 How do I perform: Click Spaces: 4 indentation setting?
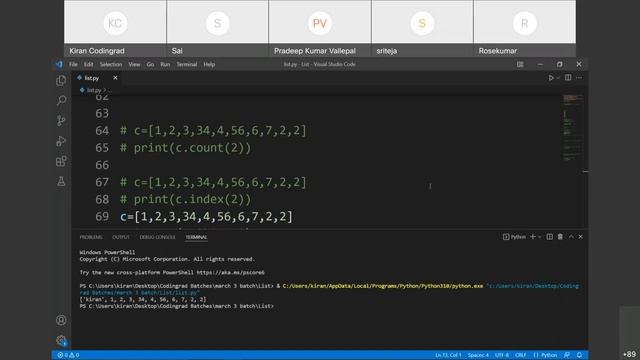point(478,355)
